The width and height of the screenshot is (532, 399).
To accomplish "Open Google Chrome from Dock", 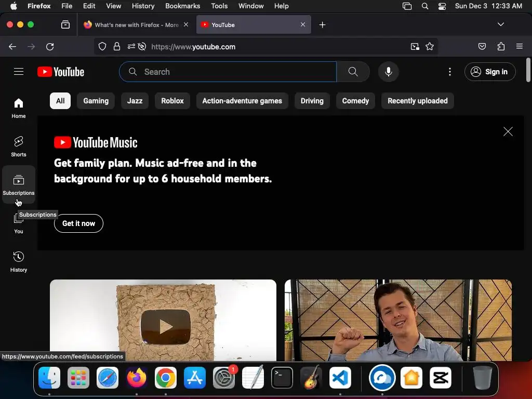I will [x=166, y=378].
